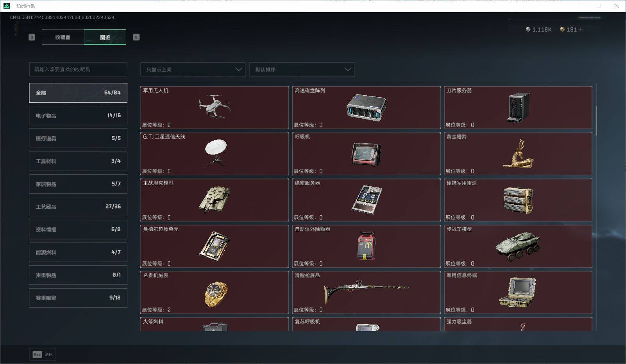Select the 电子物品 category in sidebar
This screenshot has width=626, height=364.
point(78,115)
